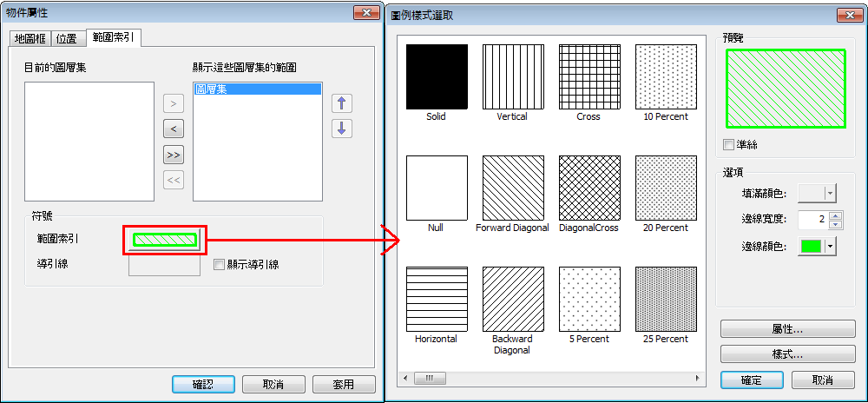
Task: Select the DiagonalCross fill pattern
Action: coord(589,188)
